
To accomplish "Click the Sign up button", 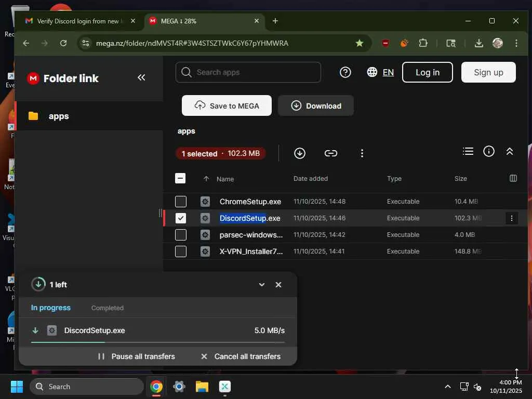I will [488, 72].
